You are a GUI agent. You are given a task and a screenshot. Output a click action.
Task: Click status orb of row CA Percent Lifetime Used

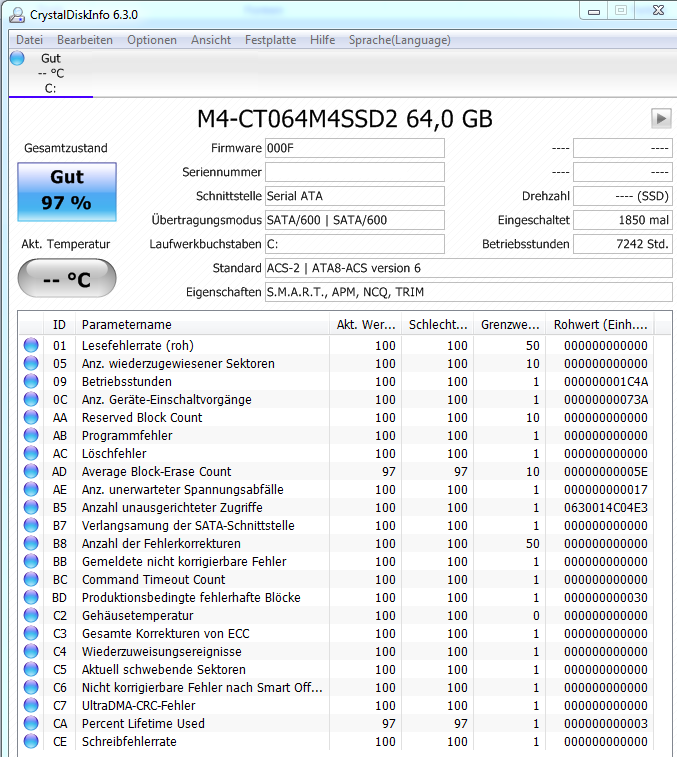tap(31, 723)
